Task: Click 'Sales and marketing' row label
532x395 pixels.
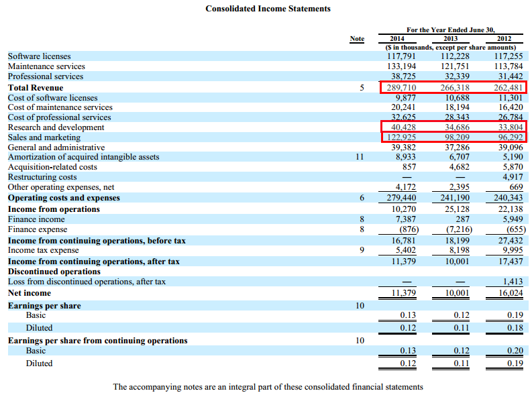Action: pos(44,137)
